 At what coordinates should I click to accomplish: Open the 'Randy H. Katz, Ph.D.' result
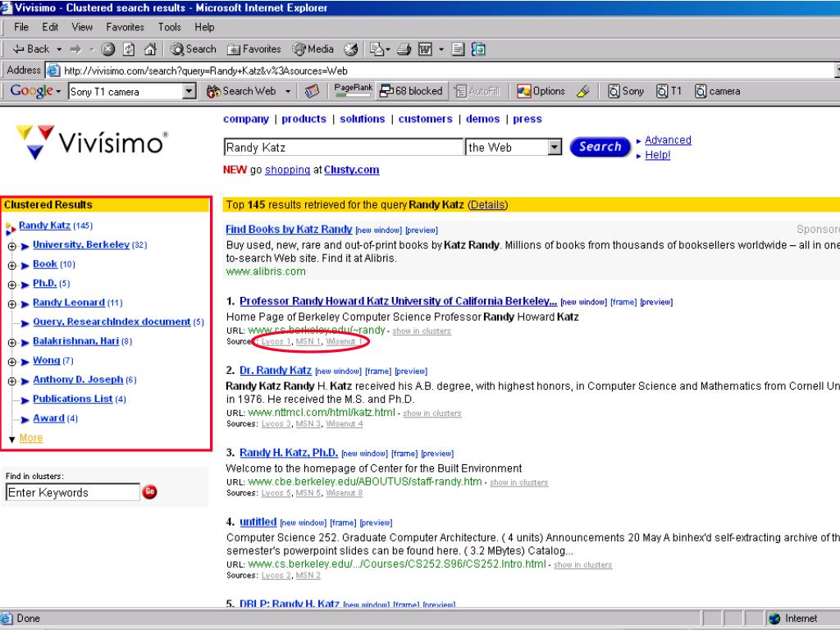(x=288, y=453)
